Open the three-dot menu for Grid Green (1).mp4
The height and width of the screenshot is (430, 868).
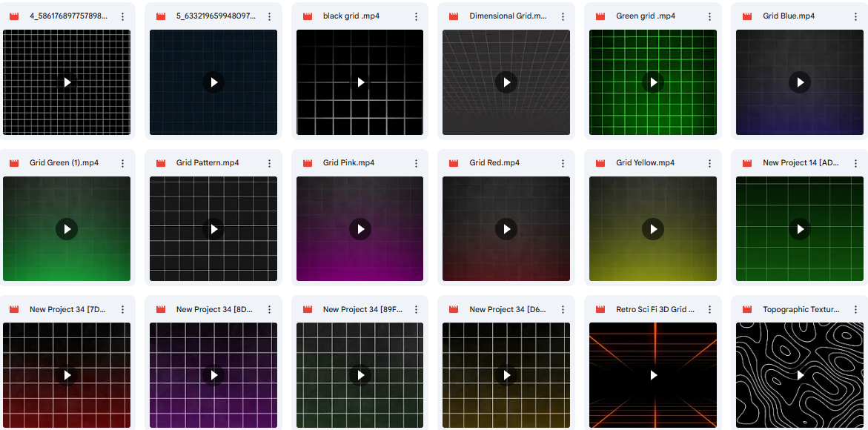tap(122, 162)
